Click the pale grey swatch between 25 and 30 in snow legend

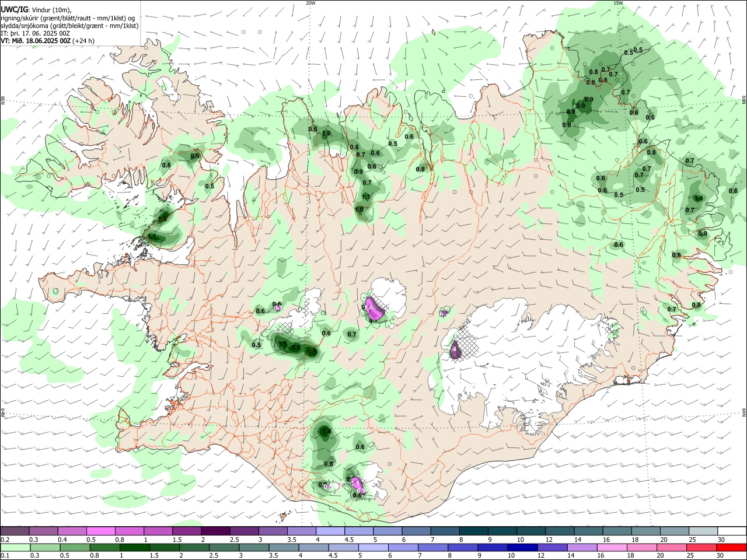(703, 531)
